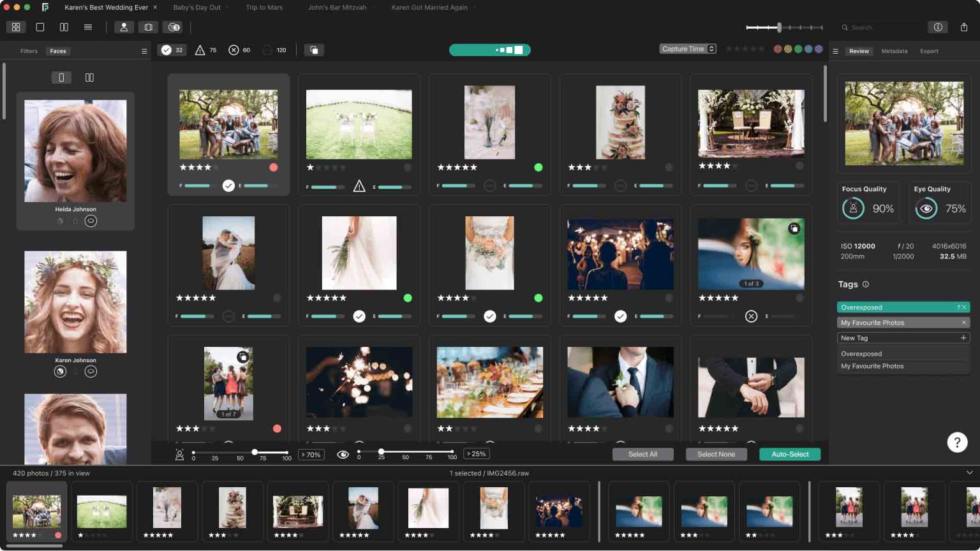The width and height of the screenshot is (980, 551).
Task: Click the rejected photos filter icon
Action: [233, 49]
